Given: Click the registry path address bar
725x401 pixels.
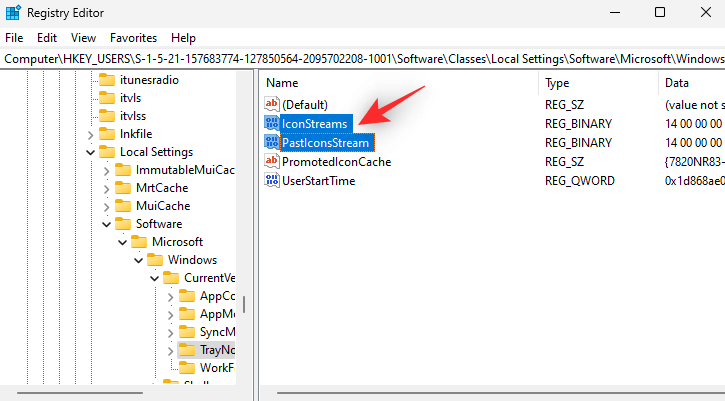Looking at the screenshot, I should click(x=362, y=59).
